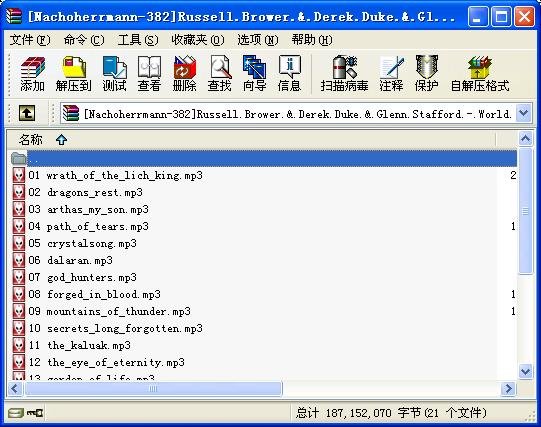
Task: Expand the archive path dropdown arrow
Action: (524, 113)
